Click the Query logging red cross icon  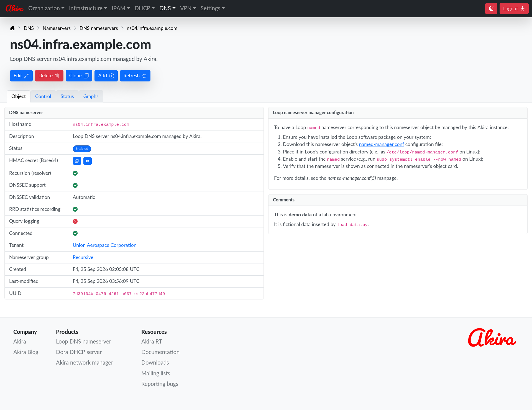coord(75,221)
